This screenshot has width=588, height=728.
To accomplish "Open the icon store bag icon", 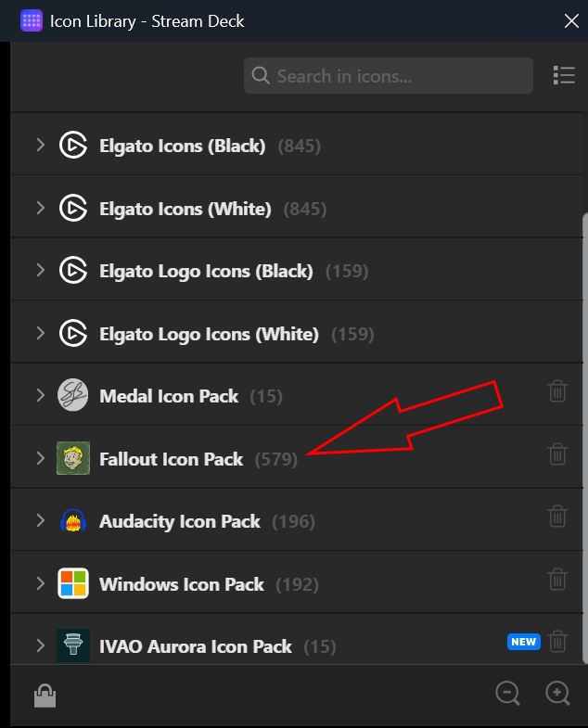I will pos(45,696).
